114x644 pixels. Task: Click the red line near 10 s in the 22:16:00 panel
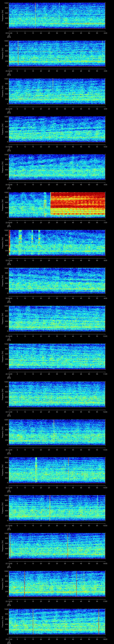[25, 584]
